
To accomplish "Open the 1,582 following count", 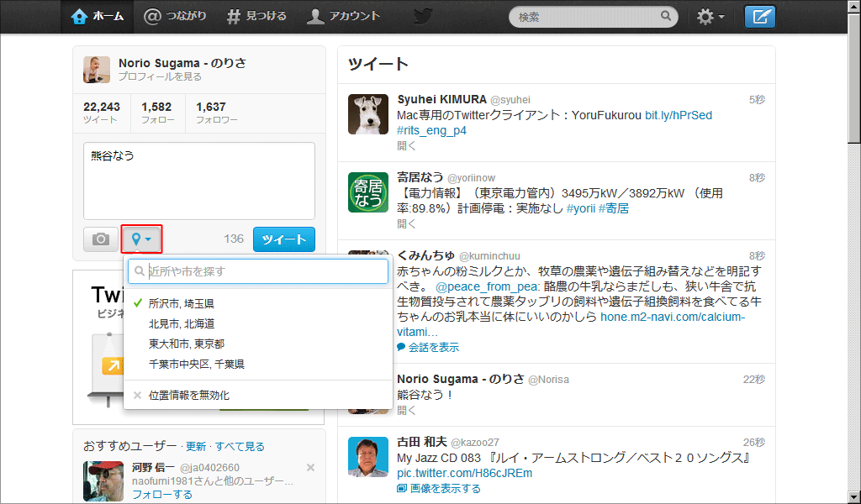I will click(x=157, y=113).
